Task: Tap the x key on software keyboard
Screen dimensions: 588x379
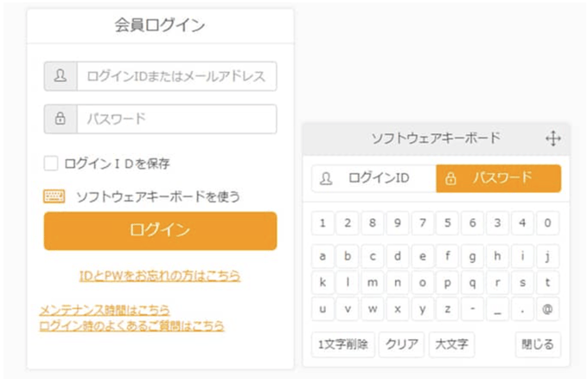Action: point(398,309)
